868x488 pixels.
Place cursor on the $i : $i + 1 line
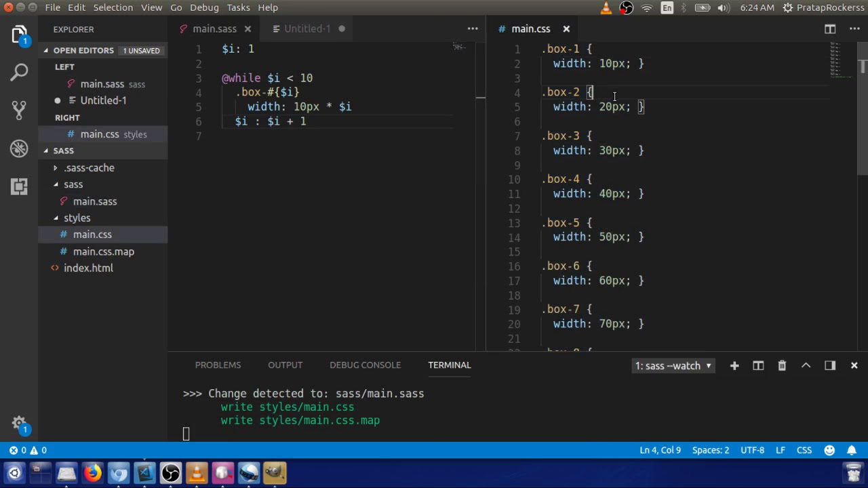[271, 121]
